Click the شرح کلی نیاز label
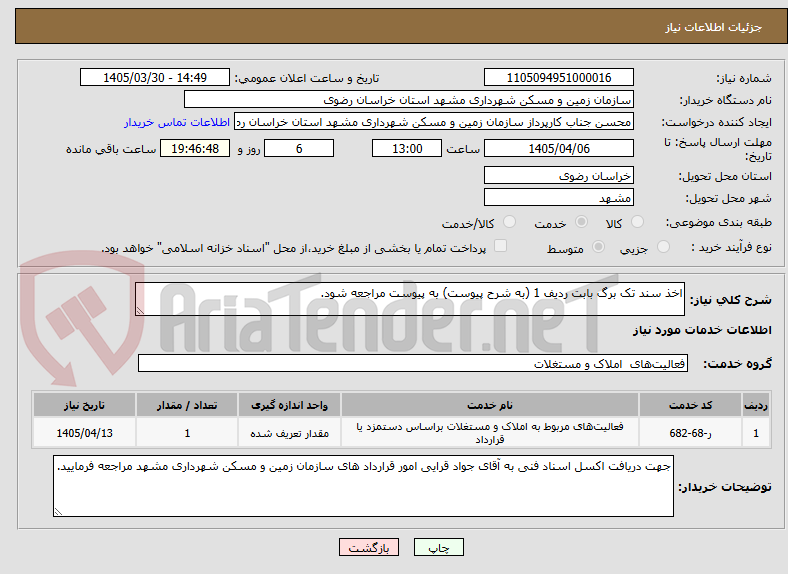788x574 pixels. tap(731, 300)
